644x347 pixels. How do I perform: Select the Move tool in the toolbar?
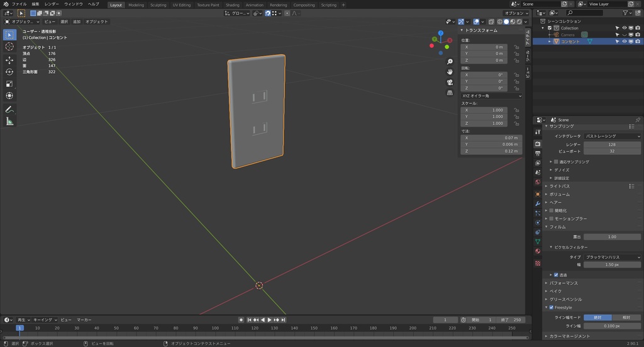(9, 60)
